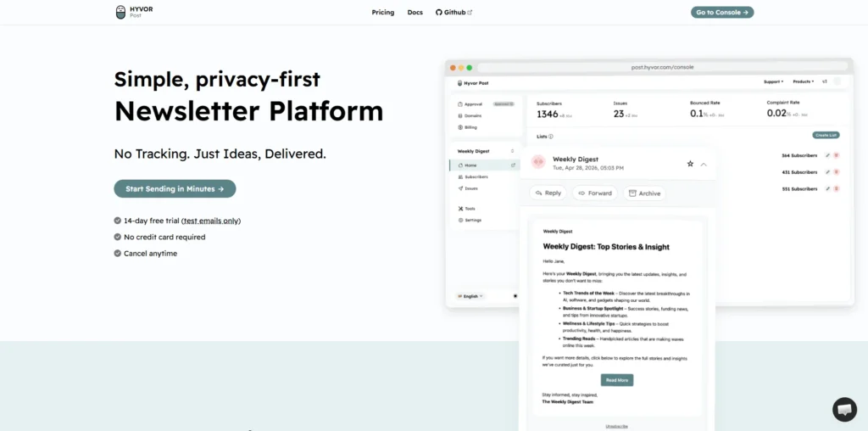868x431 pixels.
Task: Click 'Trending Reads' bullet
Action: [x=579, y=339]
